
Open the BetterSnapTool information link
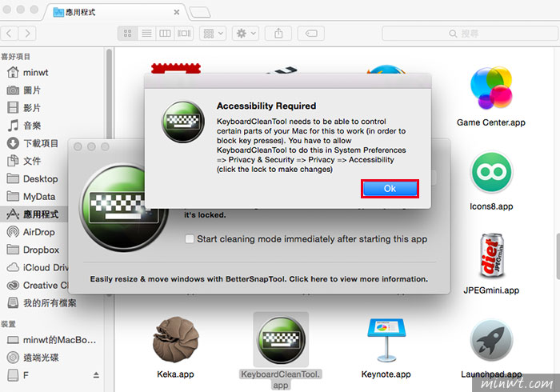pos(258,279)
